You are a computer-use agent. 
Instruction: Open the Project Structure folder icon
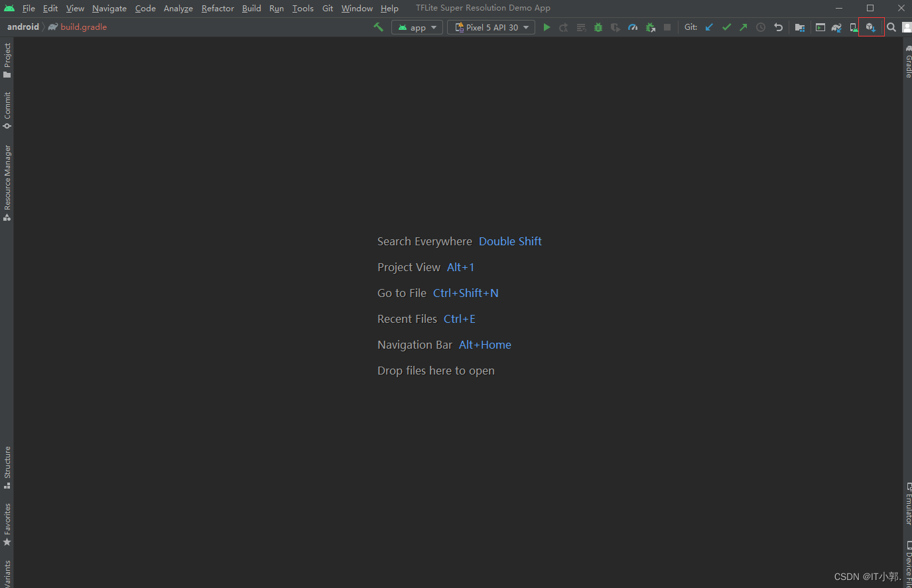click(800, 27)
